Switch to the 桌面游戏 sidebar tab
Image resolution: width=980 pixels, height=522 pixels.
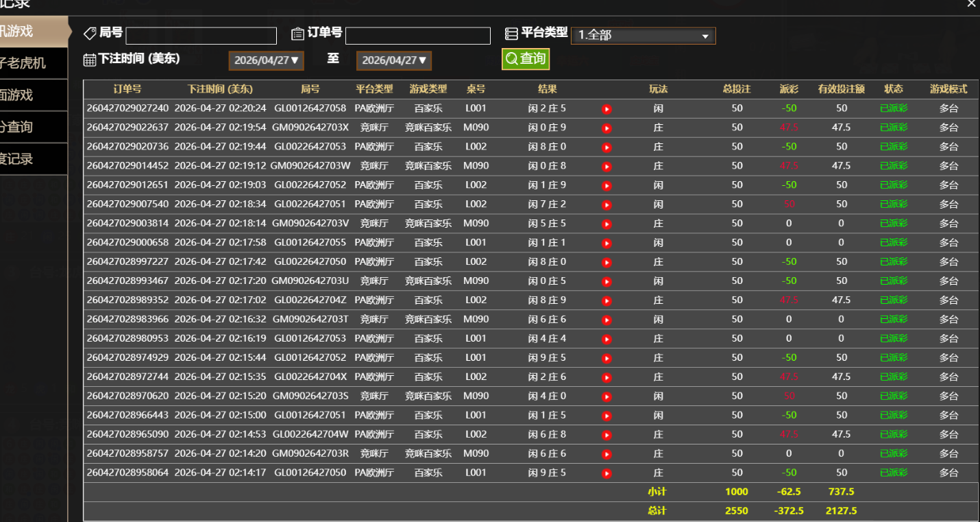(x=34, y=95)
